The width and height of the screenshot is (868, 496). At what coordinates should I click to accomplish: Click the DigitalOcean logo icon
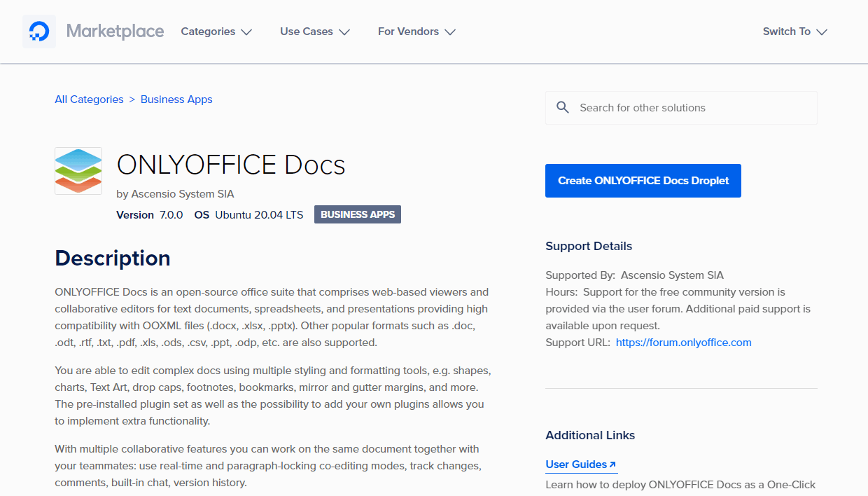pyautogui.click(x=38, y=31)
